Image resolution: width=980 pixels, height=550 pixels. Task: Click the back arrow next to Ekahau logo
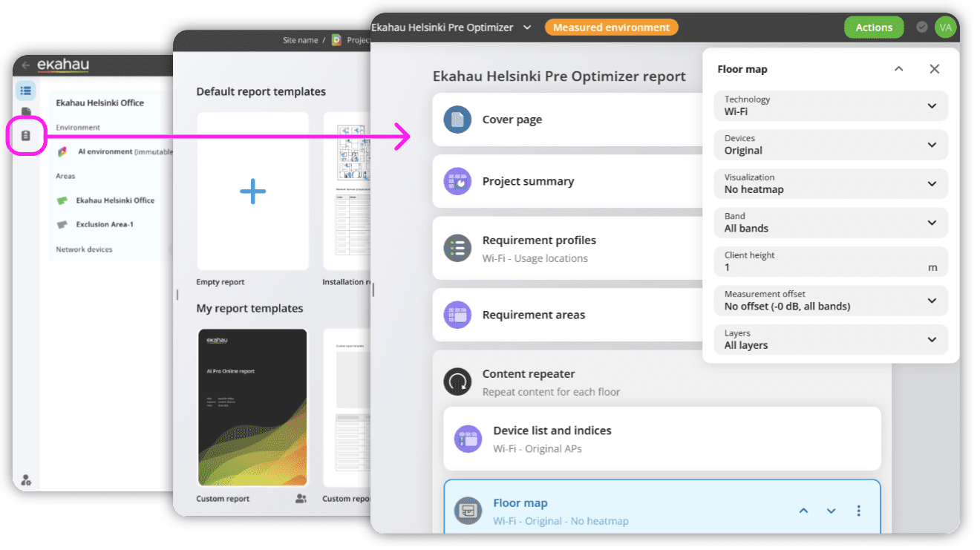point(26,65)
